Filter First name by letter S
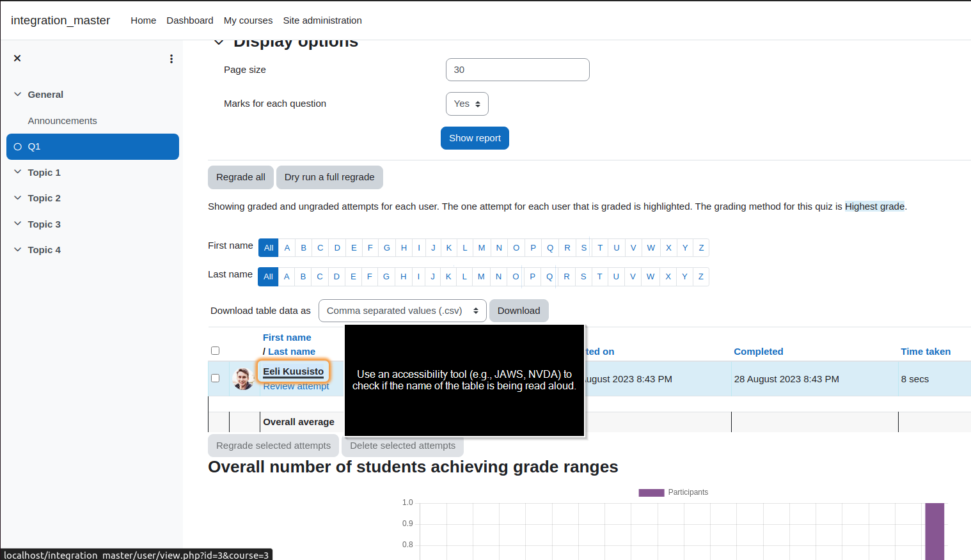 point(584,248)
